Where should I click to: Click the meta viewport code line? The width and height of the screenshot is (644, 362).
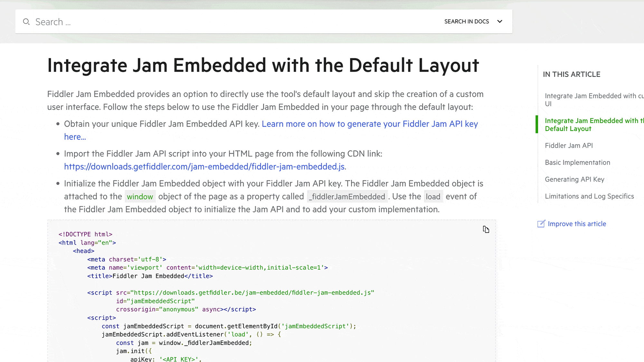tap(207, 268)
